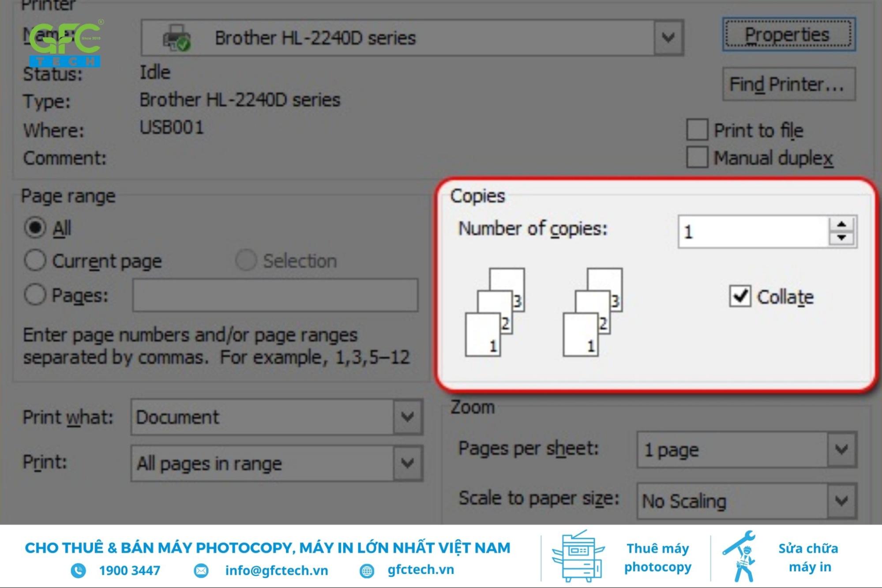Click the 1900 3447 phone number
Viewport: 882px width, 588px height.
coord(130,570)
